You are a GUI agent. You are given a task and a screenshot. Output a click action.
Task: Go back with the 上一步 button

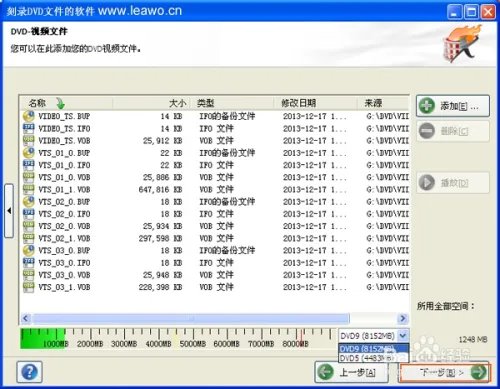pos(351,372)
